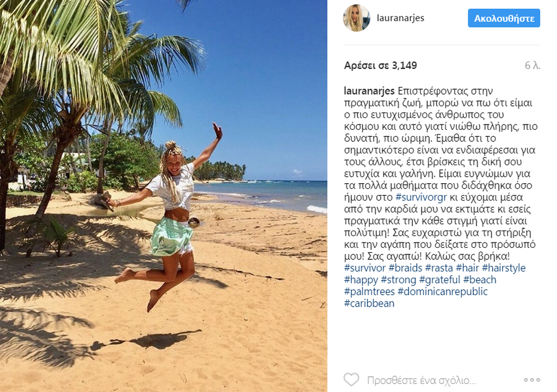Open the #beach hashtag
Image resolution: width=557 pixels, height=392 pixels.
(480, 280)
